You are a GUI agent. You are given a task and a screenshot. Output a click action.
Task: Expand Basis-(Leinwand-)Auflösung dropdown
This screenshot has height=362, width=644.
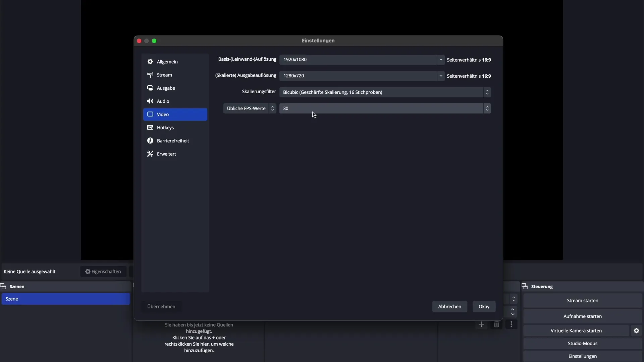pos(440,60)
